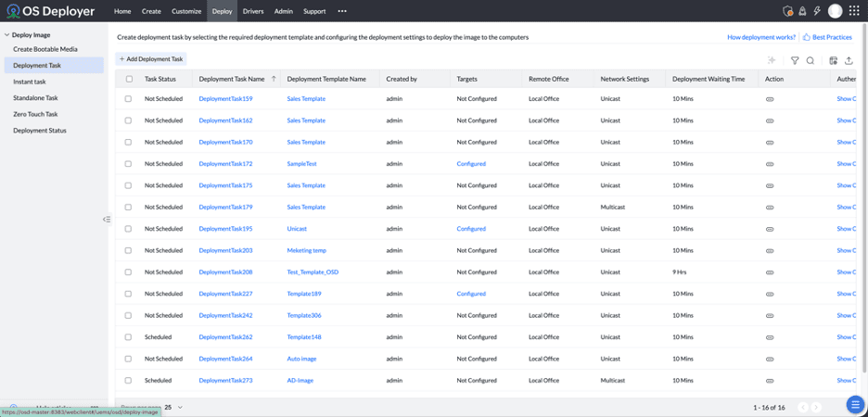Collapse the sidebar using the toggle icon
This screenshot has height=417, width=868.
(x=107, y=220)
